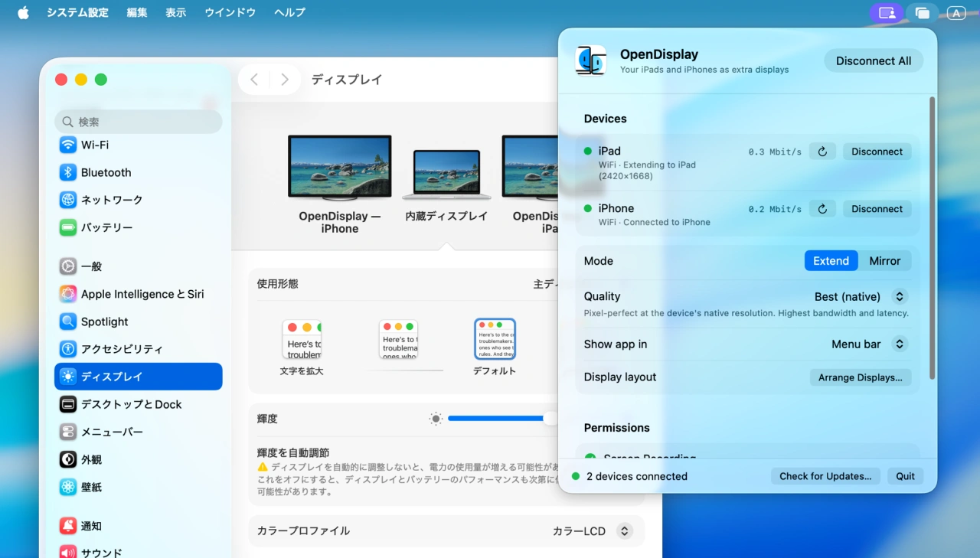Quit OpenDisplay

(x=905, y=476)
